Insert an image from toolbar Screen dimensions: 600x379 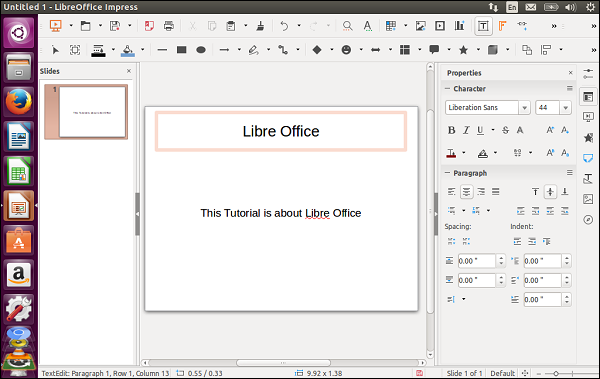coord(421,26)
